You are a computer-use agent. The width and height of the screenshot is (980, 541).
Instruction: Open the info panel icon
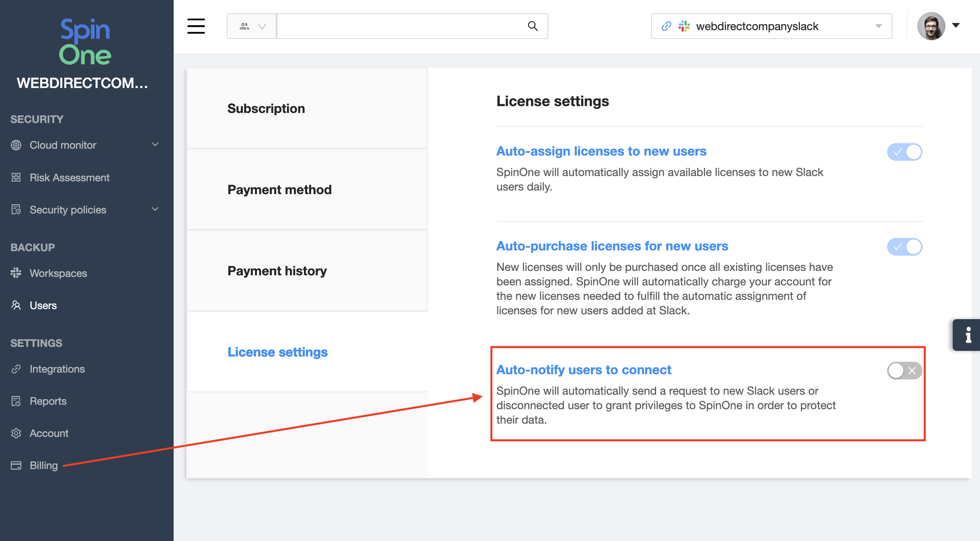(x=968, y=335)
